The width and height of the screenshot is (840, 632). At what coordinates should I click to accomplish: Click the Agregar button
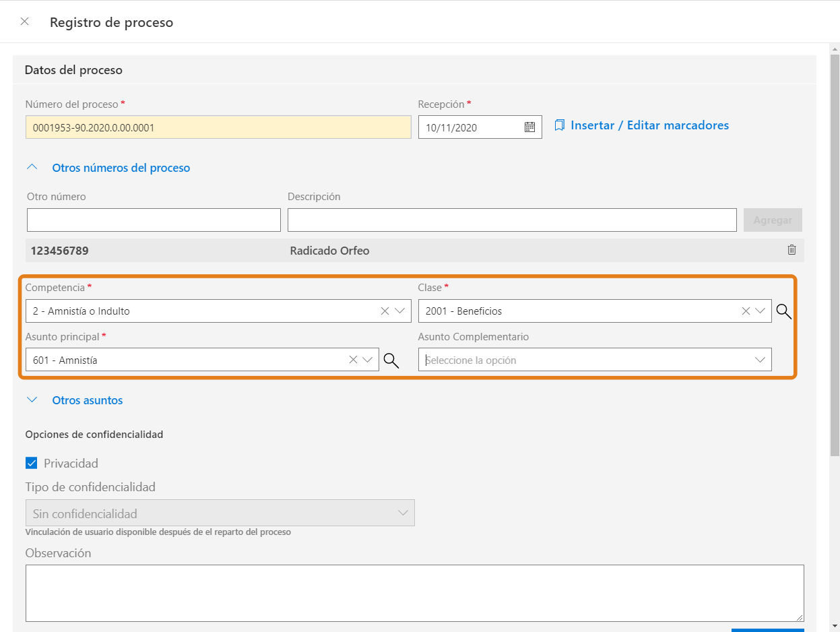pos(773,220)
